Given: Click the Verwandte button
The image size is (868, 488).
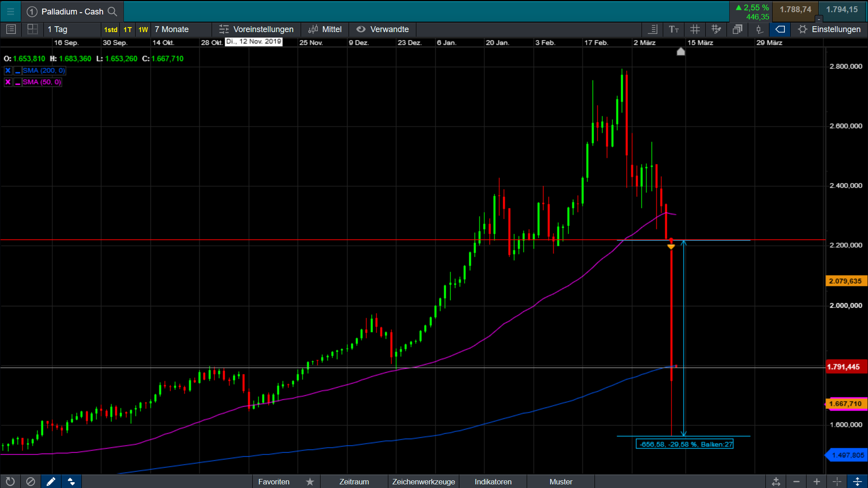Looking at the screenshot, I should coord(382,29).
